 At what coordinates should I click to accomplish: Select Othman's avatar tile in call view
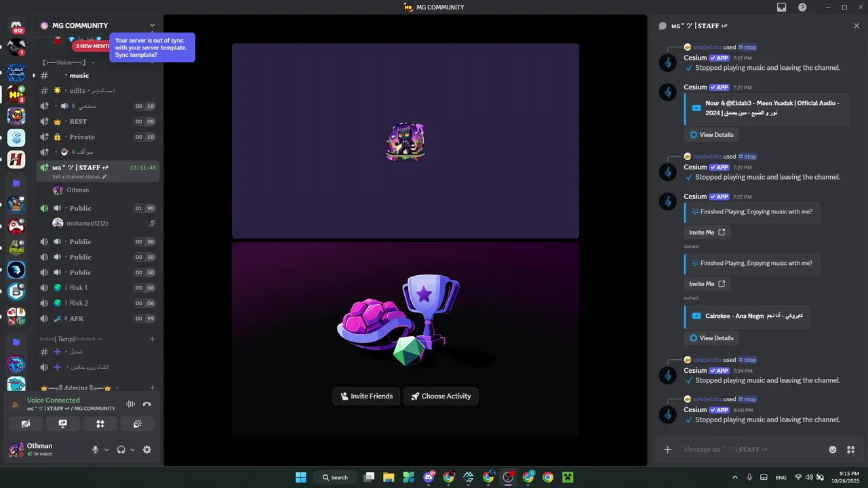tap(406, 141)
